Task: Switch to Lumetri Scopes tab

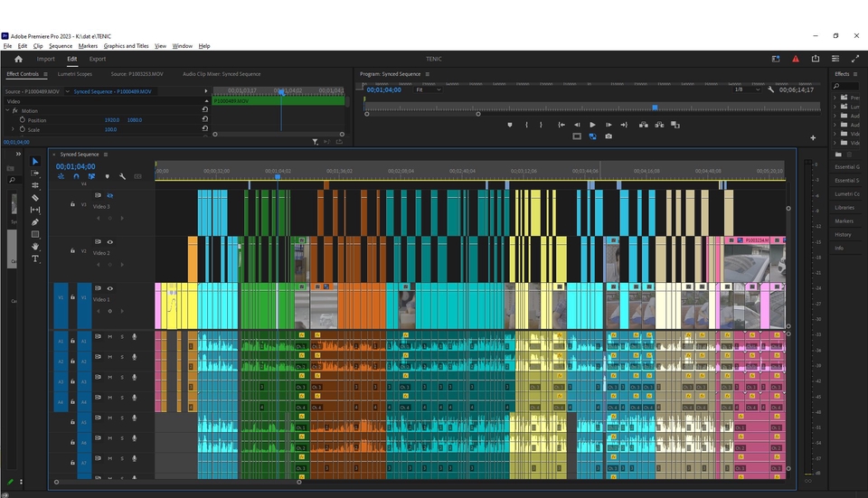Action: (74, 74)
